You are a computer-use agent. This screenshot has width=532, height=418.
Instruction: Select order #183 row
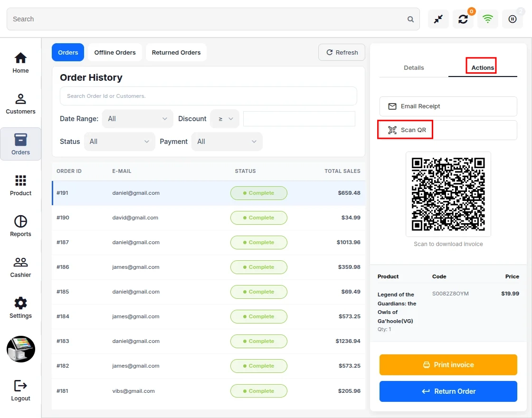tap(209, 342)
